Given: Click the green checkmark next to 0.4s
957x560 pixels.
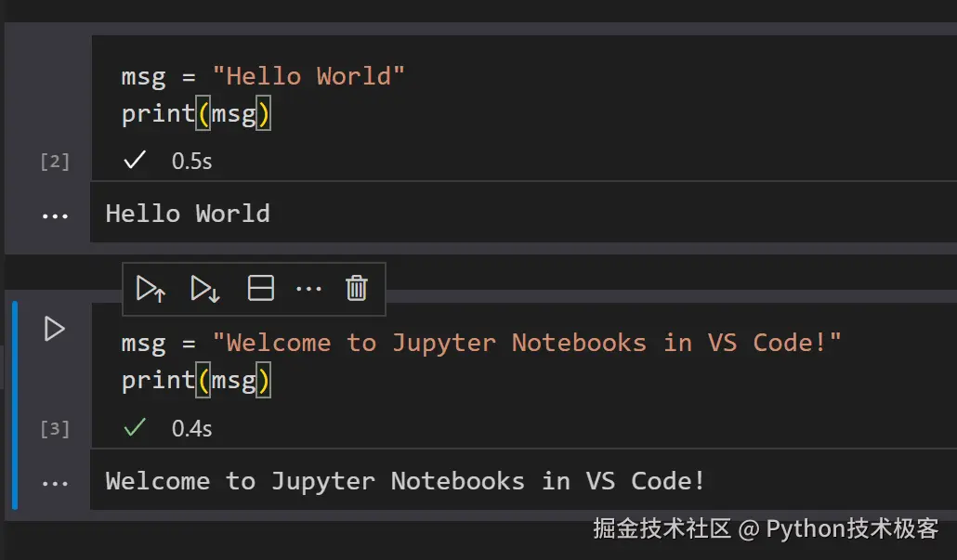Looking at the screenshot, I should coord(135,427).
